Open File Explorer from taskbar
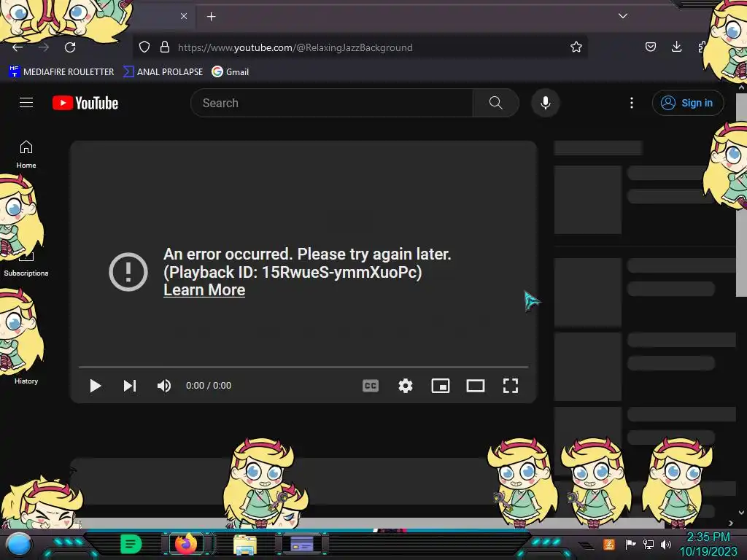This screenshot has height=560, width=747. [245, 544]
